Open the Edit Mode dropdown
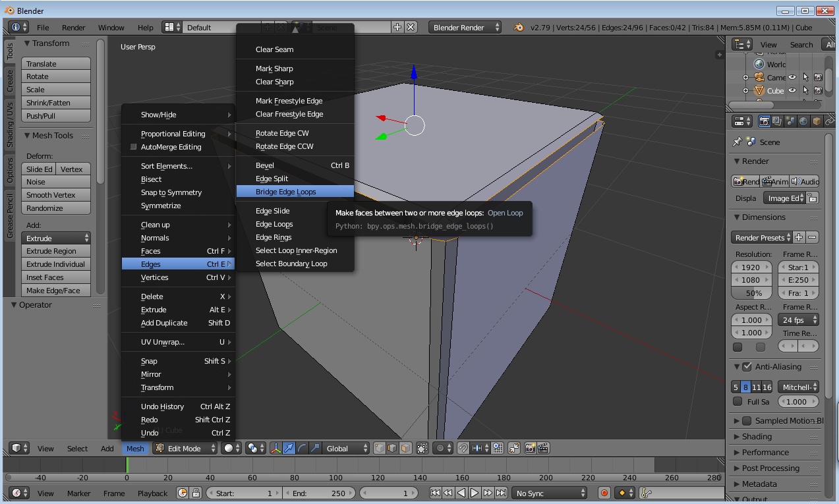Viewport: 839px width, 504px height. tap(185, 448)
